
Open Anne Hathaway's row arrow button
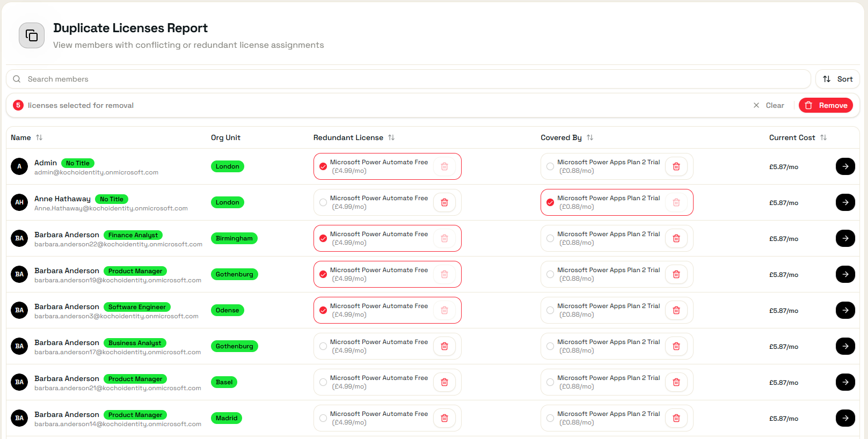(845, 202)
